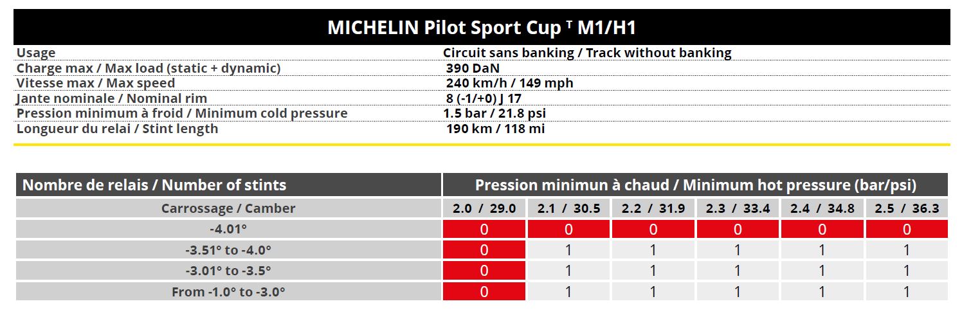The width and height of the screenshot is (980, 326).
Task: Click the red cell at From -1.0° to -3.0°, 2.0 / 29.0
Action: (x=484, y=291)
